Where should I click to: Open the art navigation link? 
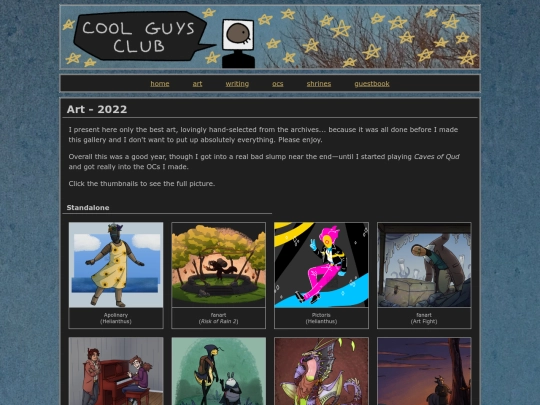pyautogui.click(x=197, y=84)
